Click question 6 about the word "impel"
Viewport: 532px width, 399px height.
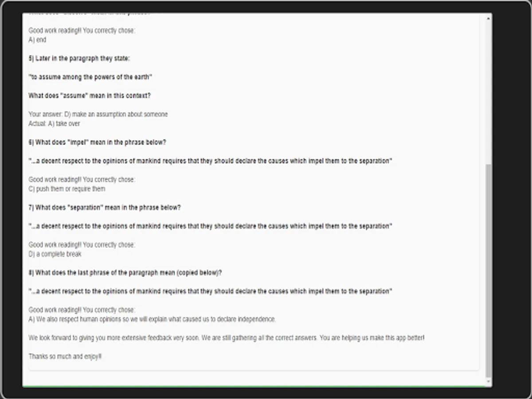point(98,142)
